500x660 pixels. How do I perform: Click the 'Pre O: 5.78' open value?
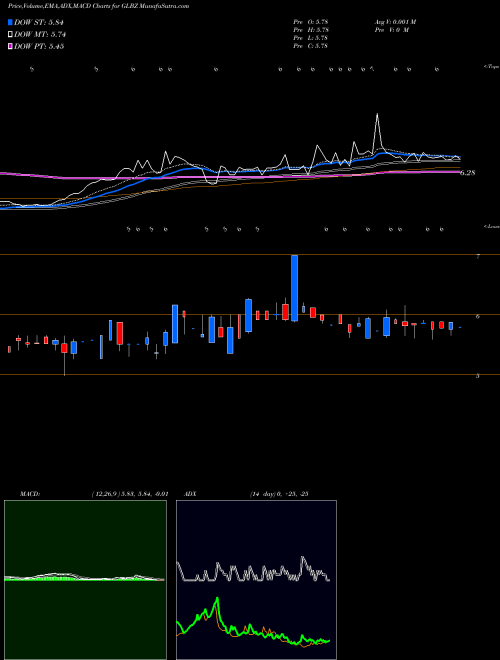(311, 22)
